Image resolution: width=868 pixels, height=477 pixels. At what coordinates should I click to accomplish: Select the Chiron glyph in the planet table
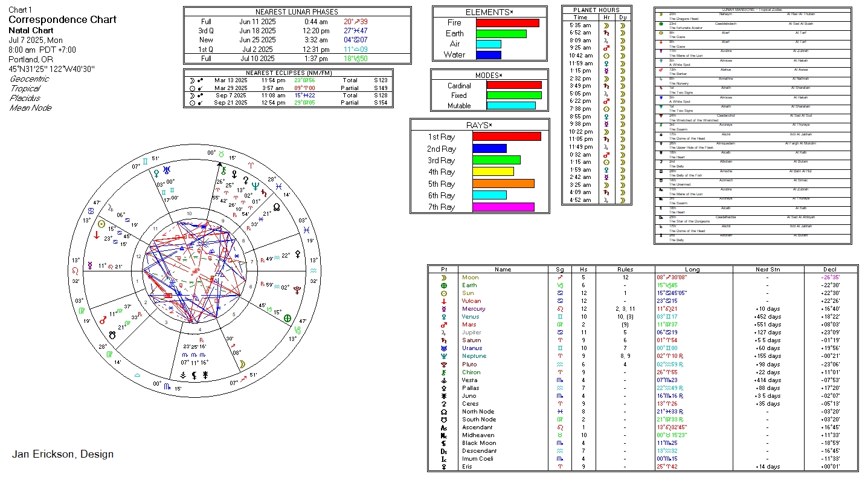[444, 372]
